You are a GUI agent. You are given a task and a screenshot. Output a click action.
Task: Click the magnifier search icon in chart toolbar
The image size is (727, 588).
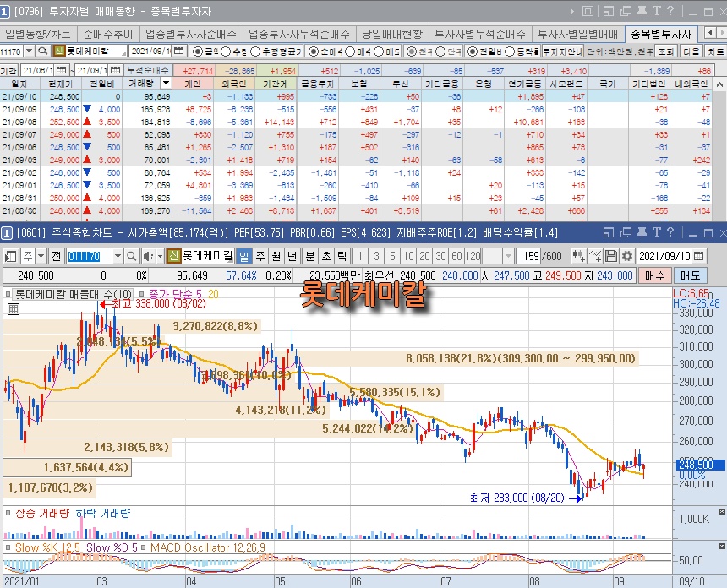click(132, 256)
